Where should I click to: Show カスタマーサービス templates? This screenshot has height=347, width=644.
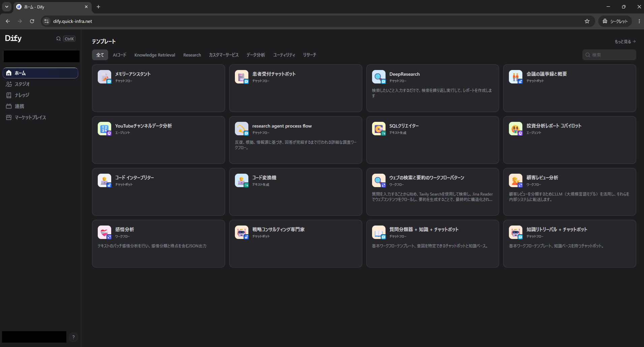click(224, 55)
